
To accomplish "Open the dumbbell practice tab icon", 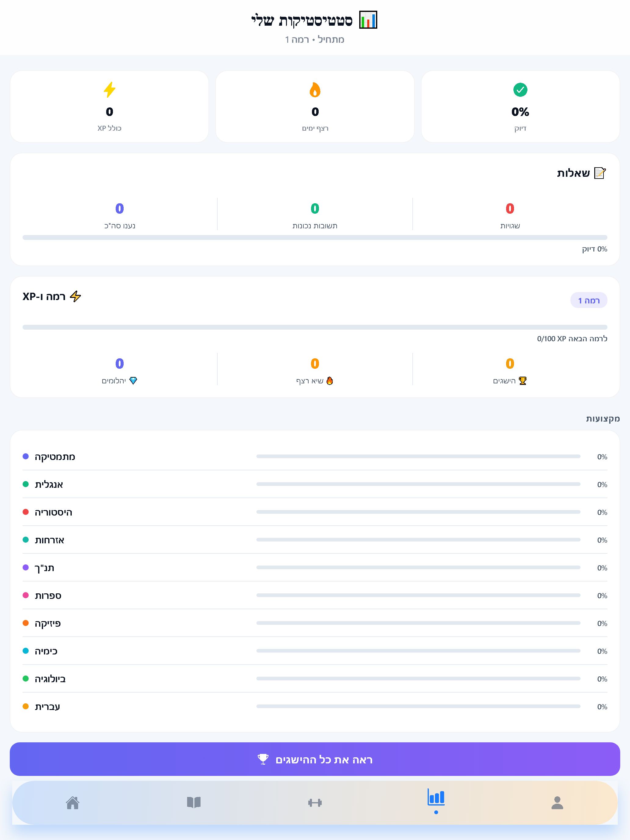I will [x=315, y=802].
